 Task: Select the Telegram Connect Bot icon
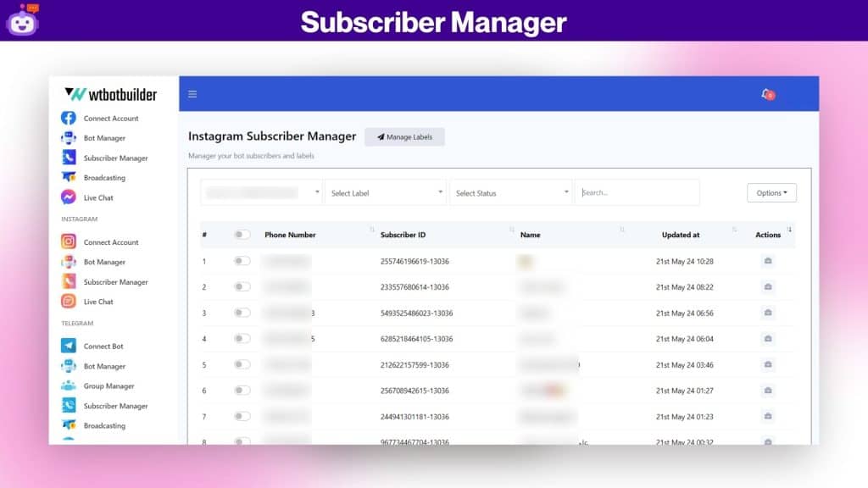click(69, 346)
